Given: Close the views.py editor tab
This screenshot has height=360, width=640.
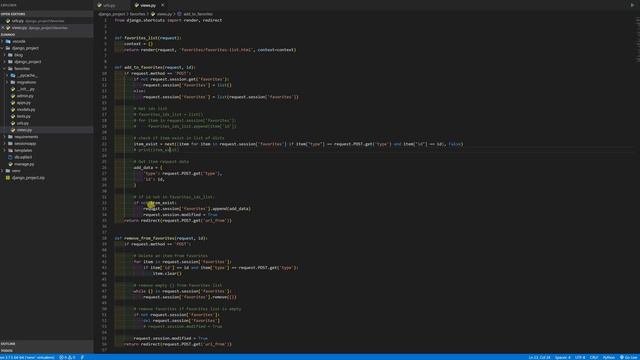Looking at the screenshot, I should [x=163, y=5].
